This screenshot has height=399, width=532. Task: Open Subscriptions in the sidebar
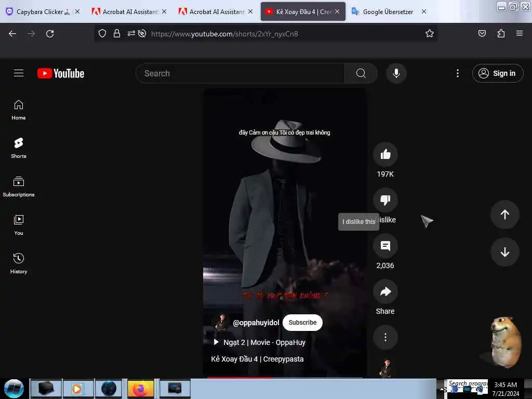(19, 187)
